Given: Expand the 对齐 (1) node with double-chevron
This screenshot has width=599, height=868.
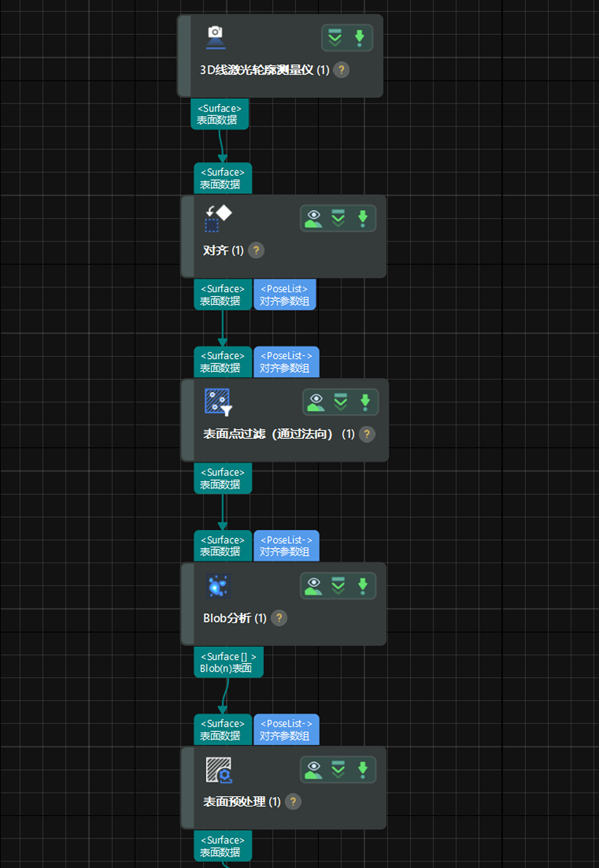Looking at the screenshot, I should pos(338,219).
